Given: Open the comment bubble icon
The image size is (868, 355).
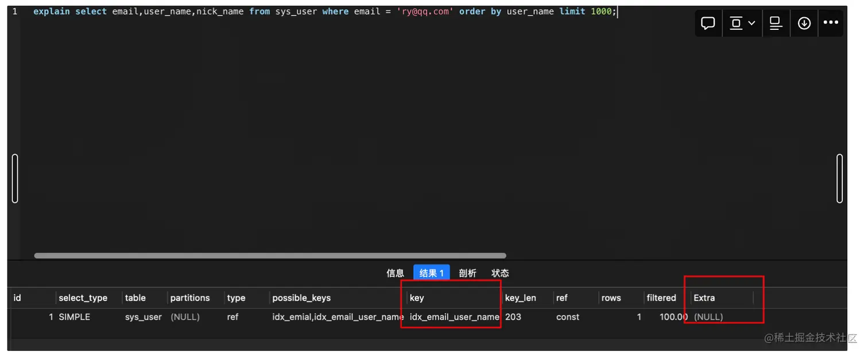Looking at the screenshot, I should (708, 23).
